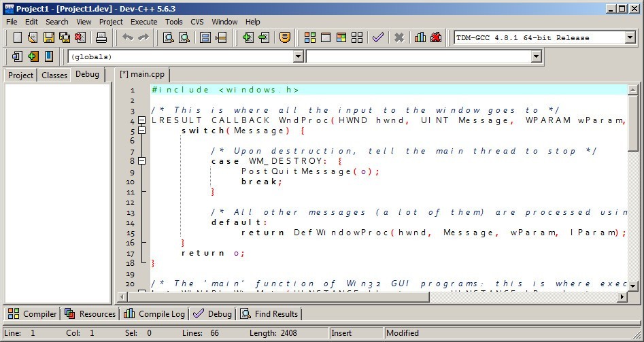Click the New file toolbar icon

(18, 37)
